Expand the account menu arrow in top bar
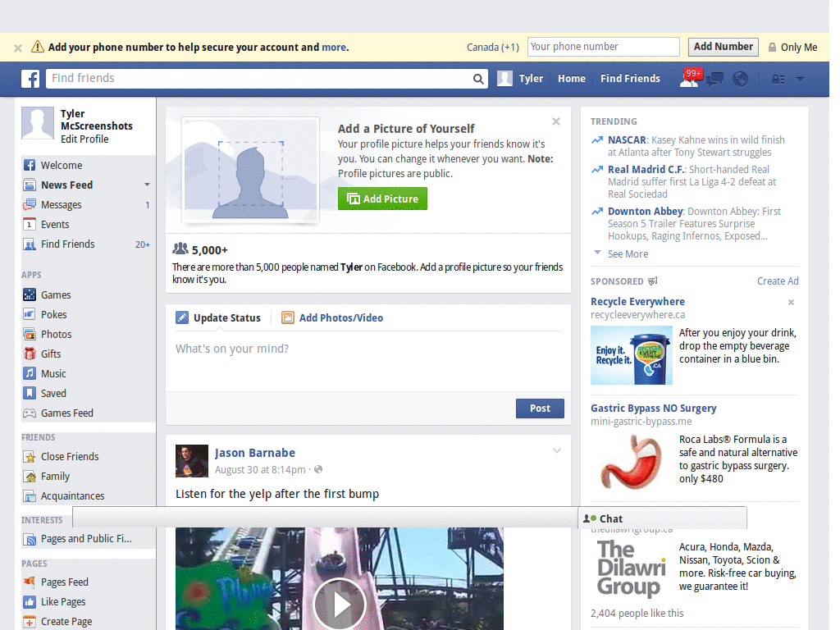 (x=800, y=80)
